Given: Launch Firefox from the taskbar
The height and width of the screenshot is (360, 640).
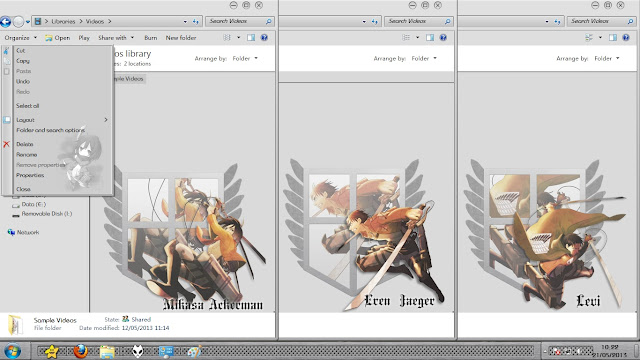Looking at the screenshot, I should point(80,351).
